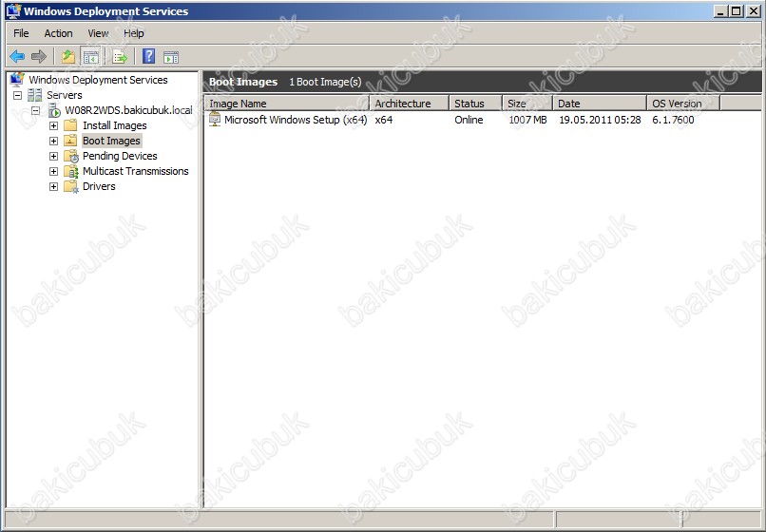Image resolution: width=766 pixels, height=532 pixels.
Task: Select the Multicast Transmissions tree item
Action: (x=135, y=171)
